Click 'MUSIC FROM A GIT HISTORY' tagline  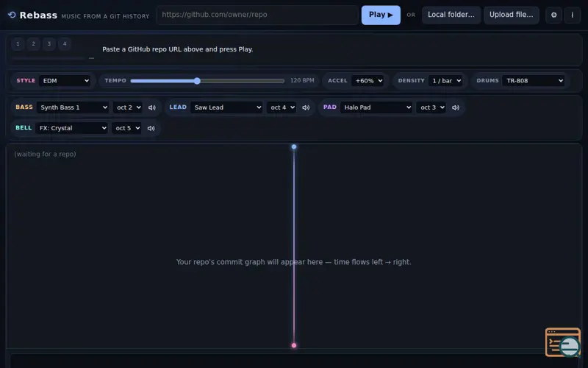tap(105, 16)
